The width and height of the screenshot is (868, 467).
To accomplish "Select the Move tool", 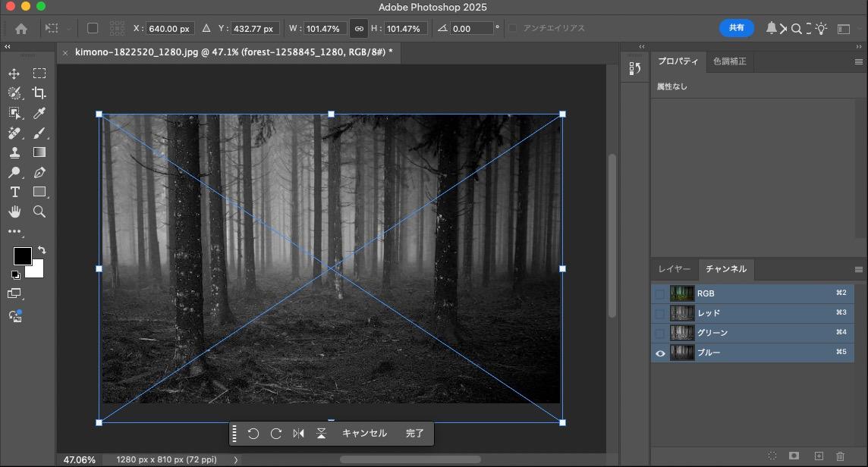I will tap(14, 74).
